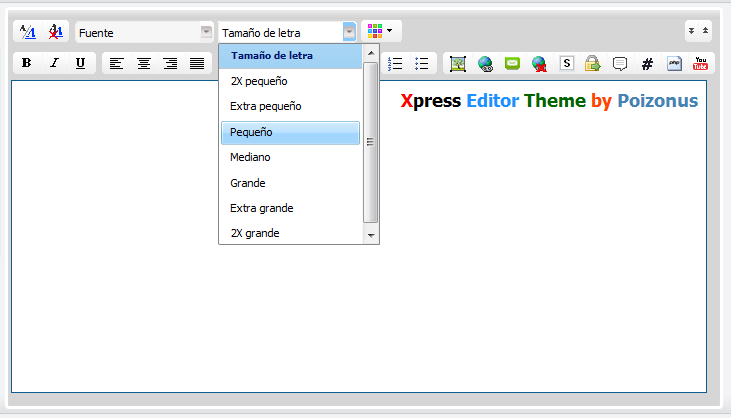Image resolution: width=731 pixels, height=418 pixels.
Task: Click the scroll down arrow in size list
Action: click(x=371, y=235)
